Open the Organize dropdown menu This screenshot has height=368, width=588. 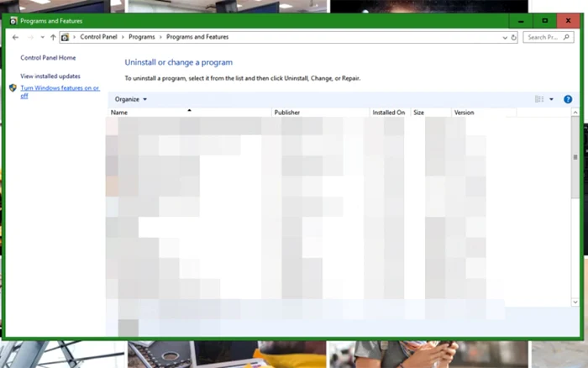[x=131, y=99]
